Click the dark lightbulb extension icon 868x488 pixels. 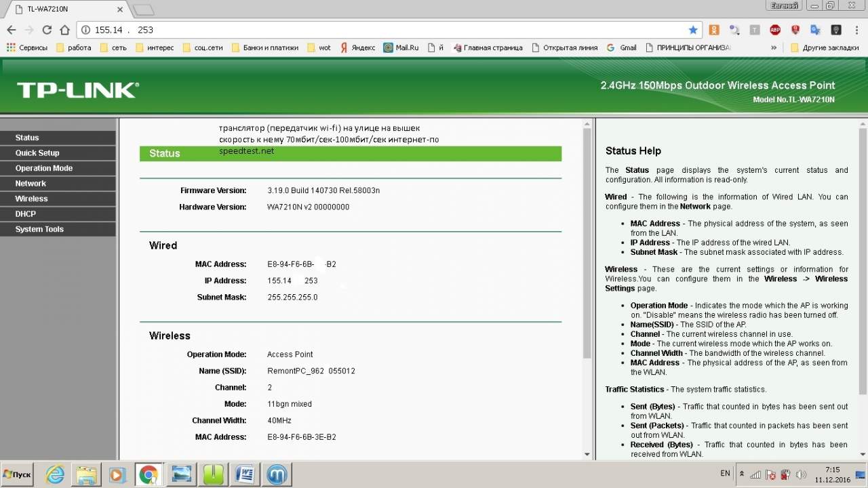coord(836,30)
